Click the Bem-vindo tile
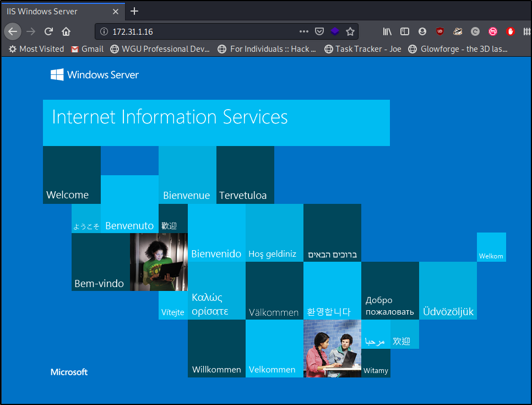Screen dimensions: 532x405 pos(101,262)
